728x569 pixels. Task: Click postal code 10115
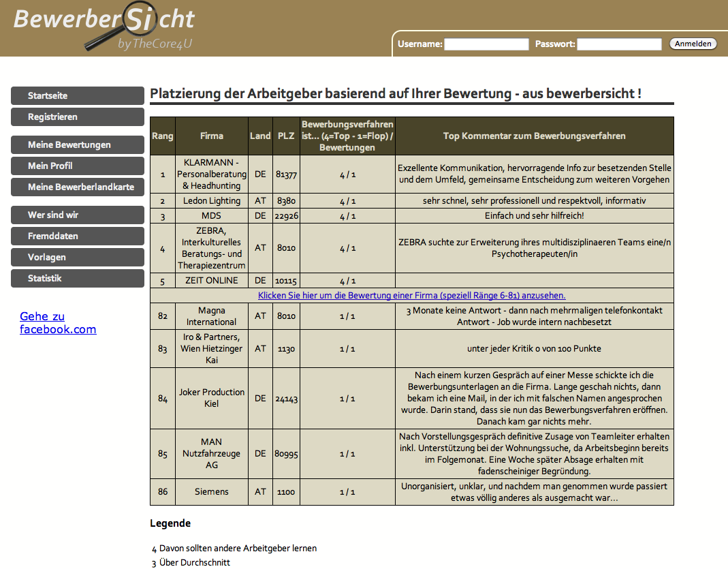286,281
